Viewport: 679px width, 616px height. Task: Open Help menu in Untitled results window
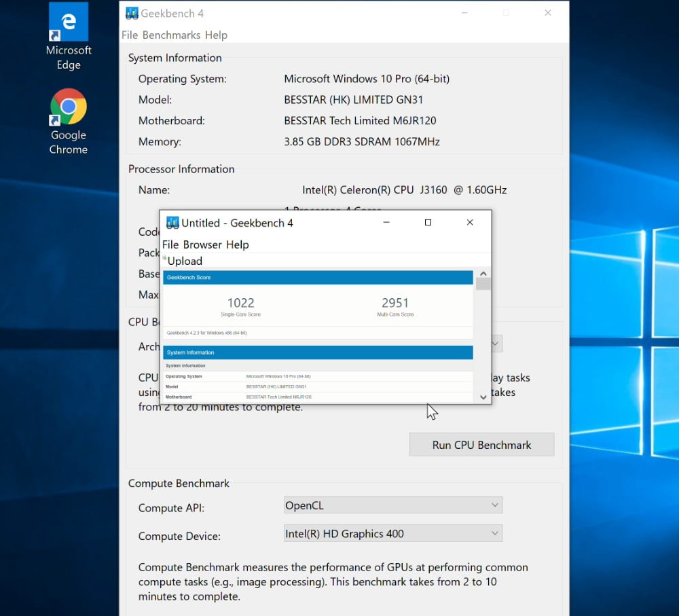237,244
